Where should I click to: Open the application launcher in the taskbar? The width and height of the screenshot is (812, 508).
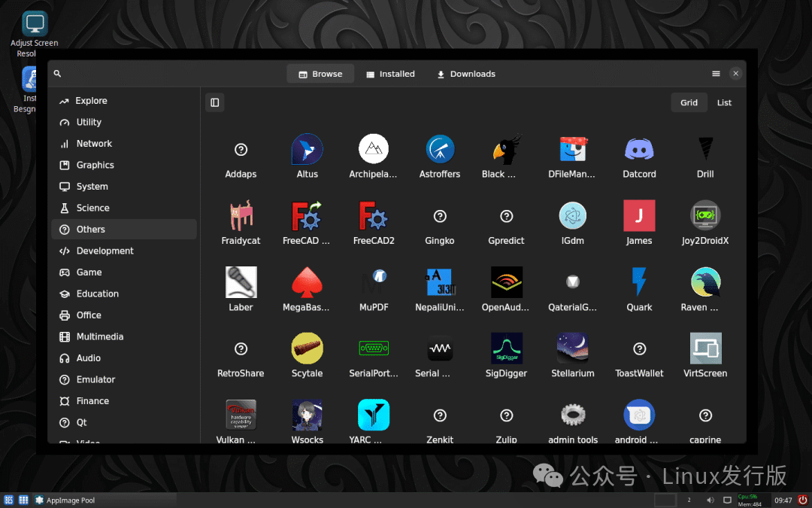click(8, 499)
